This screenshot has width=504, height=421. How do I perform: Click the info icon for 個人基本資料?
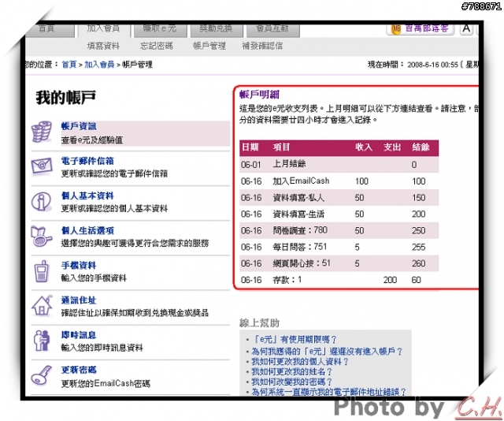coord(41,202)
